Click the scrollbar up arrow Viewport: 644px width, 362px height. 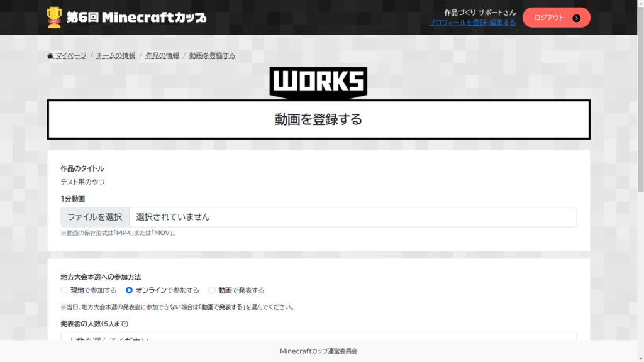(x=640, y=4)
